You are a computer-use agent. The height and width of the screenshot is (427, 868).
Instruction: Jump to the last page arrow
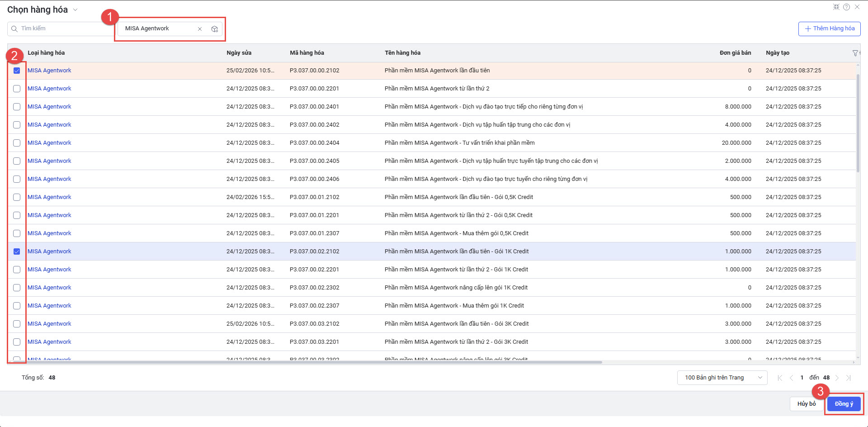click(x=849, y=378)
